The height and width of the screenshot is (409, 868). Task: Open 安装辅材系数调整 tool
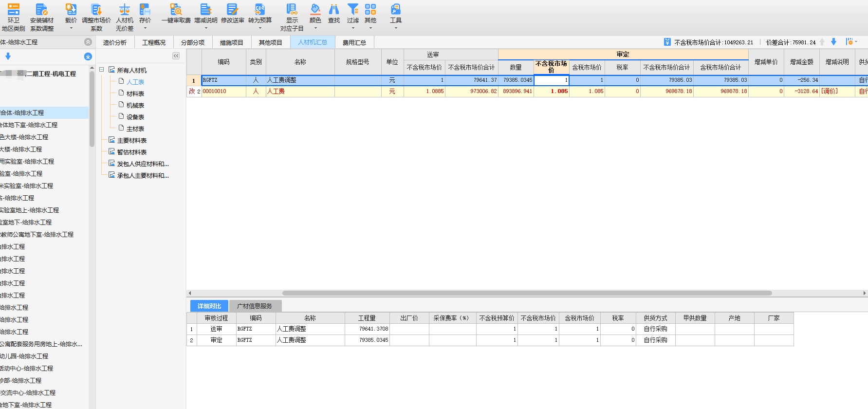(x=42, y=9)
